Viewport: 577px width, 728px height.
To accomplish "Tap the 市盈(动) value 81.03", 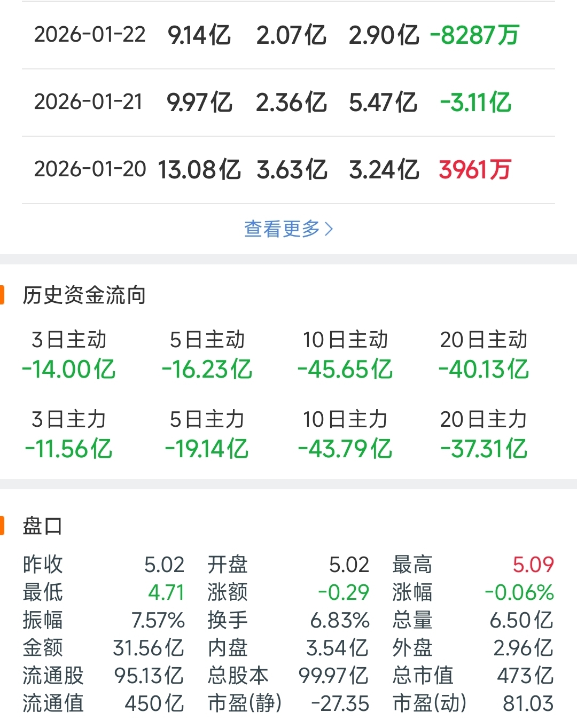I will point(528,703).
